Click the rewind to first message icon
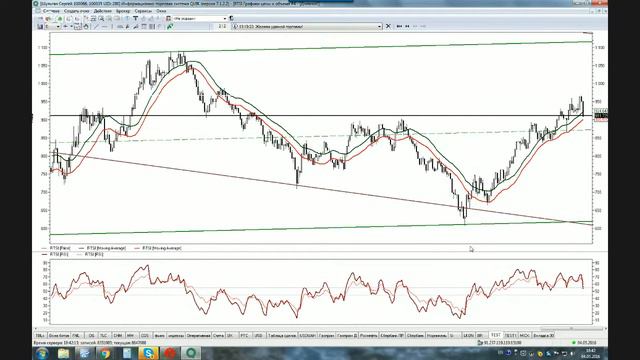 399,26
